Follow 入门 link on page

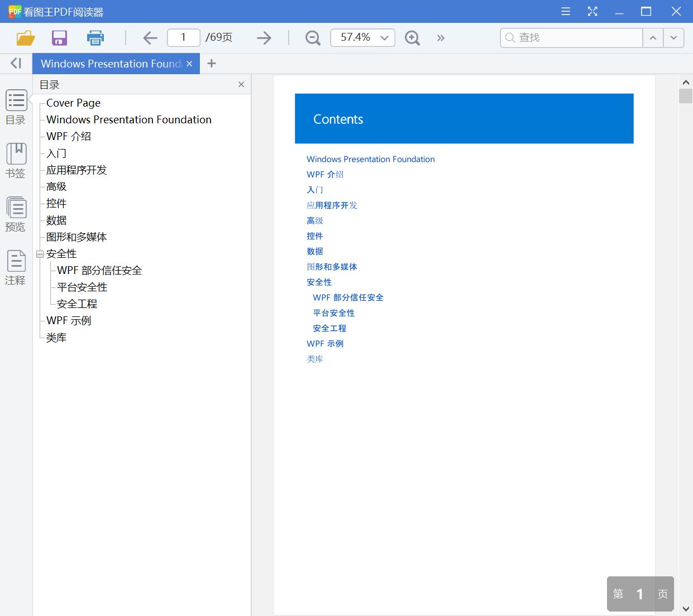tap(315, 190)
